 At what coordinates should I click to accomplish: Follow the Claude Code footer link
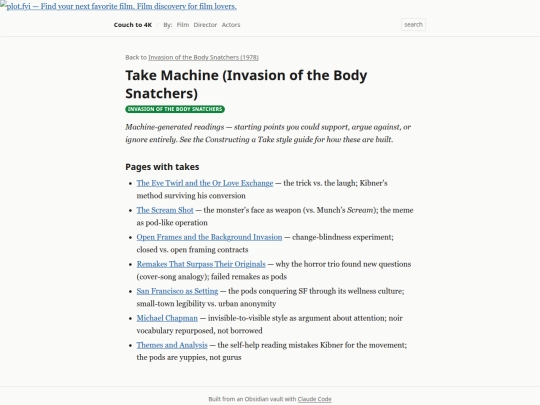click(x=314, y=399)
